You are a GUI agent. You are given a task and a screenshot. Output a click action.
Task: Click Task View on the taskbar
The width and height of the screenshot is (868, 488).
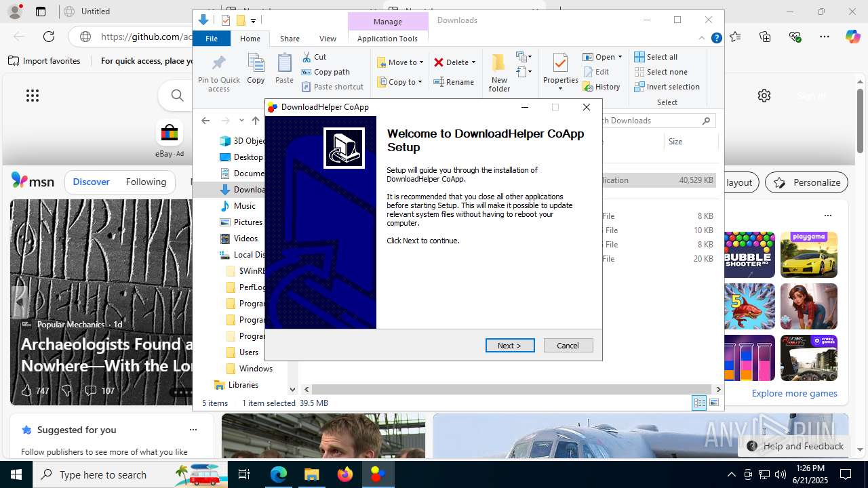245,474
